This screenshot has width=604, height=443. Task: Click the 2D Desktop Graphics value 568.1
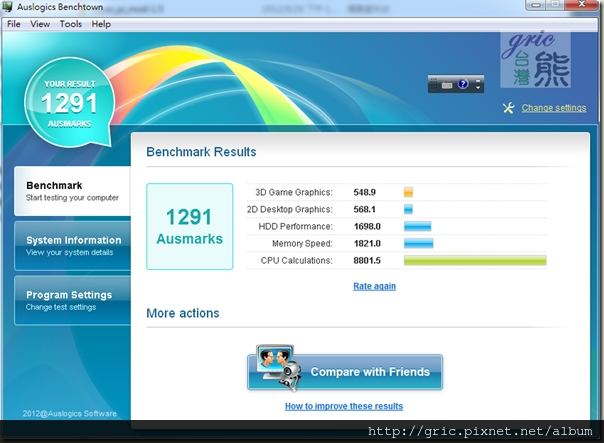point(364,209)
